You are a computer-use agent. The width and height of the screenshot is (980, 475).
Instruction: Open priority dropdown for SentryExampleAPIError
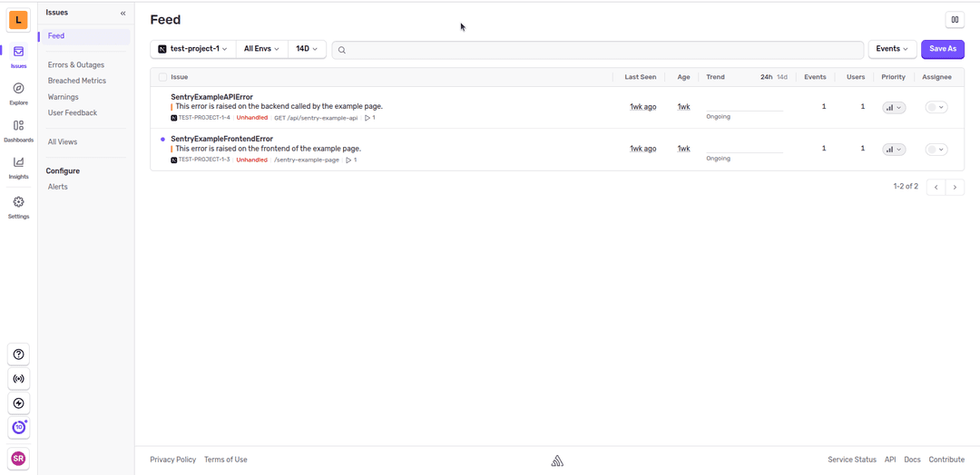tap(894, 107)
